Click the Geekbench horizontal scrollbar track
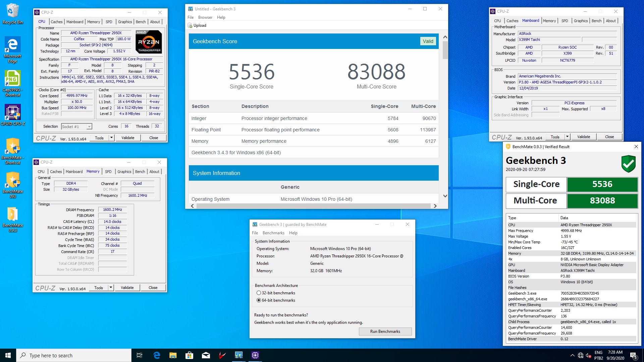Screen dimensions: 644x362 (x=314, y=206)
